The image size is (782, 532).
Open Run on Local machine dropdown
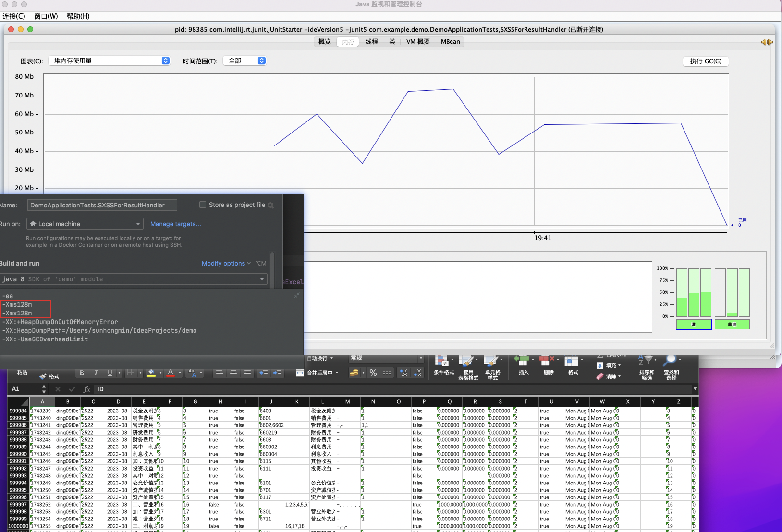pos(85,224)
